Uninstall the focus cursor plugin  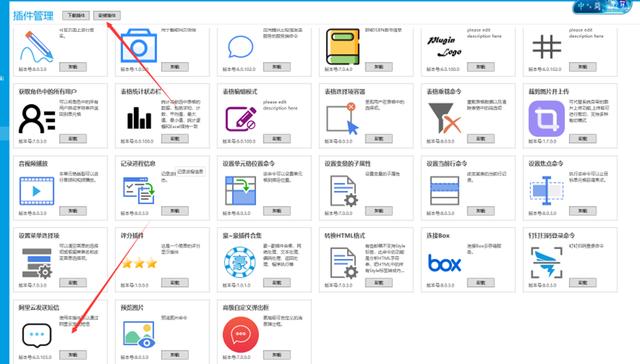(x=583, y=211)
